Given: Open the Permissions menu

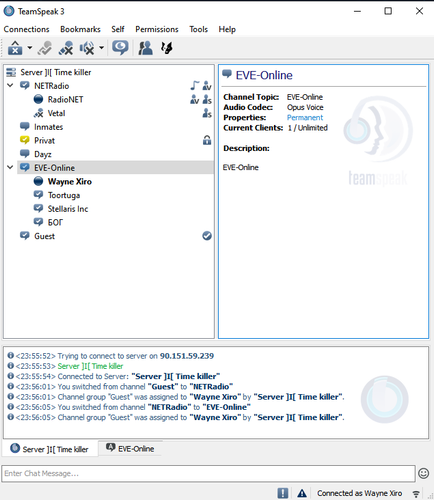Looking at the screenshot, I should tap(157, 29).
